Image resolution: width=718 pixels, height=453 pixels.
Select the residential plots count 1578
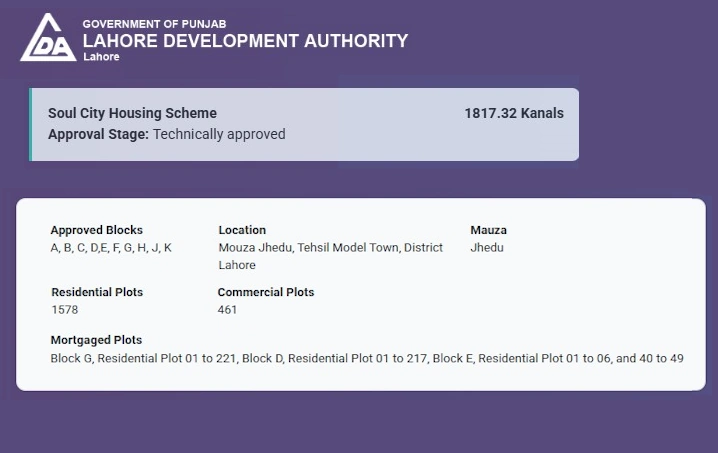64,310
